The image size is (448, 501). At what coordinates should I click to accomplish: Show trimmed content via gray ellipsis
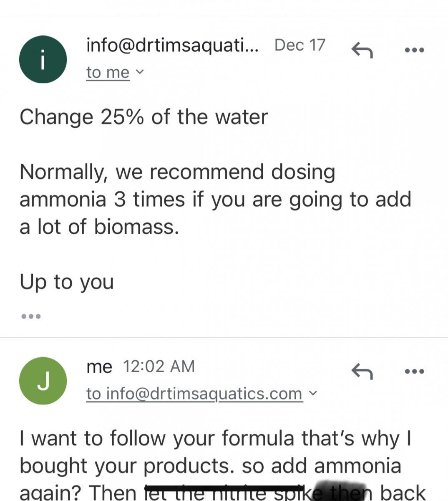tap(31, 316)
